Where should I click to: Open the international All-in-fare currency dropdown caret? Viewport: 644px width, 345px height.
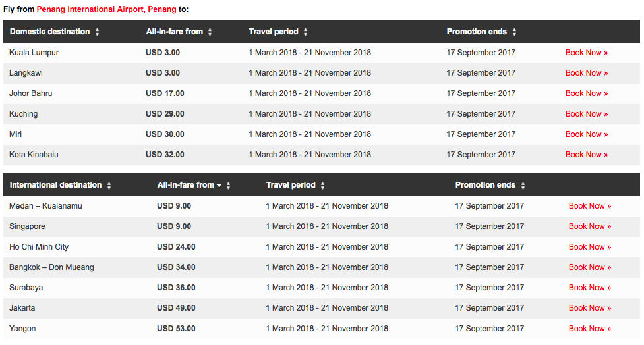tap(219, 186)
